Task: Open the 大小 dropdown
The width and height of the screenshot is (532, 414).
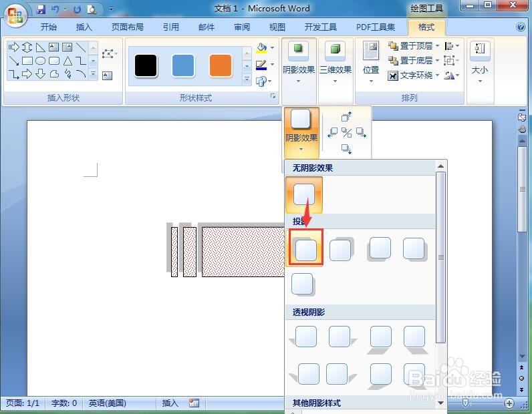Action: click(480, 62)
